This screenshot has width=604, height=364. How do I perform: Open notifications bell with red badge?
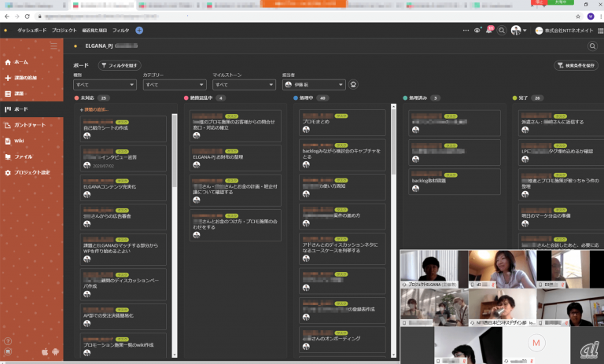pyautogui.click(x=488, y=30)
